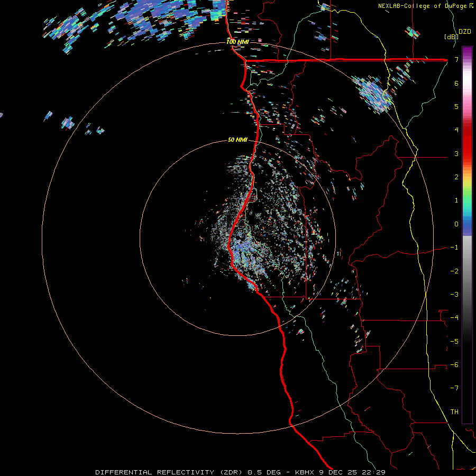
Task: Click the DZD product label
Action: (465, 32)
